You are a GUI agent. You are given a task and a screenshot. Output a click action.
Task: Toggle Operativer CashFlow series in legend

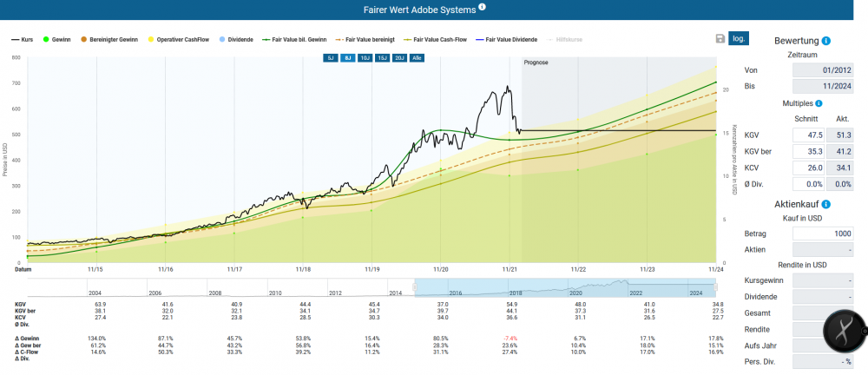(x=178, y=40)
